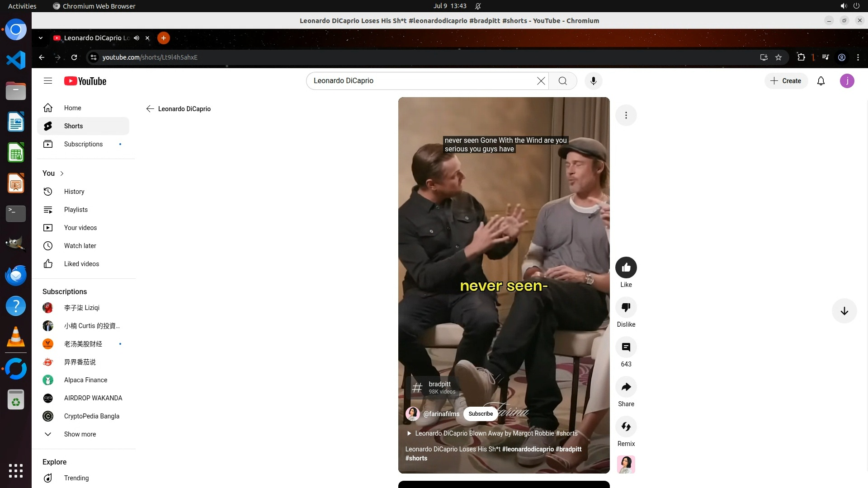Like this Short with thumbs up
This screenshot has width=868, height=488.
(x=626, y=267)
